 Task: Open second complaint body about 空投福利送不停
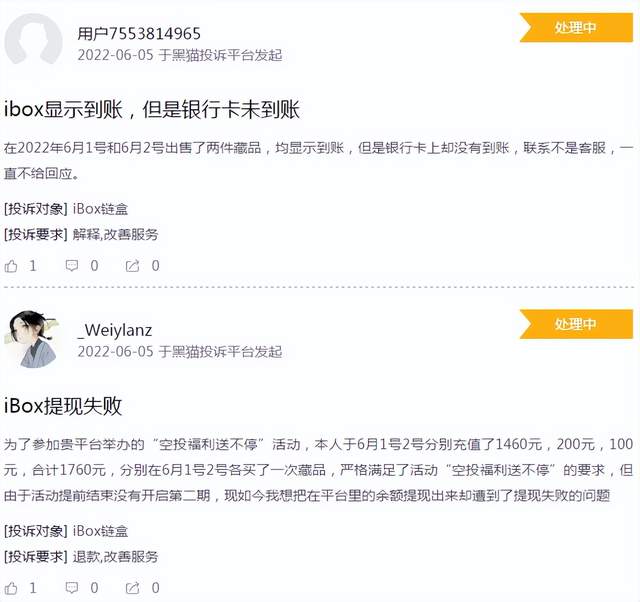318,470
